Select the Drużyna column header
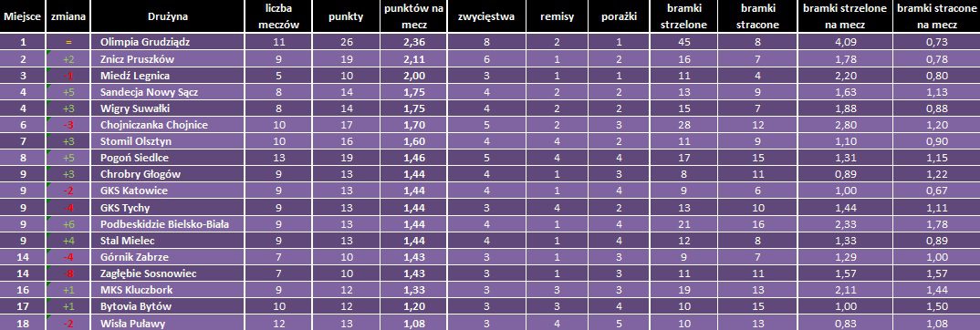 tap(167, 16)
